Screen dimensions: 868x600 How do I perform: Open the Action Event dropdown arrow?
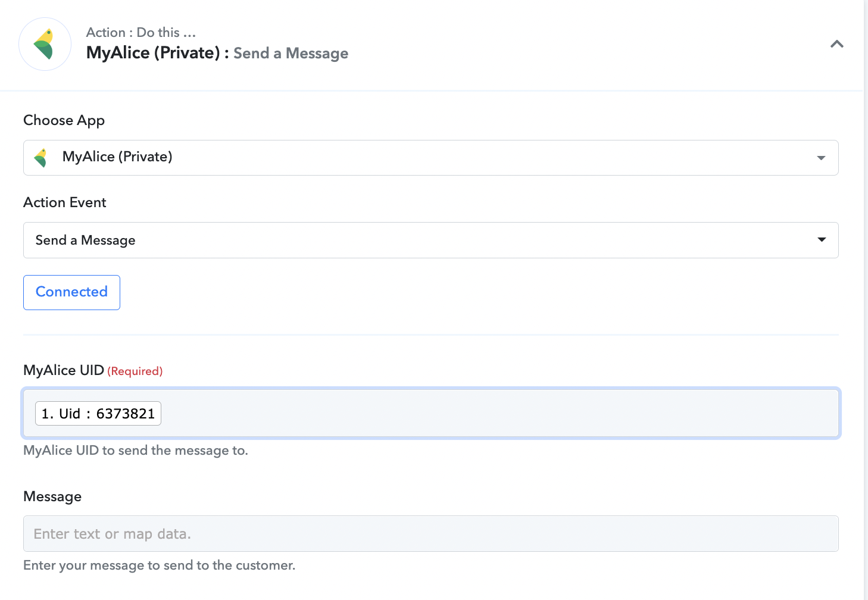tap(822, 240)
